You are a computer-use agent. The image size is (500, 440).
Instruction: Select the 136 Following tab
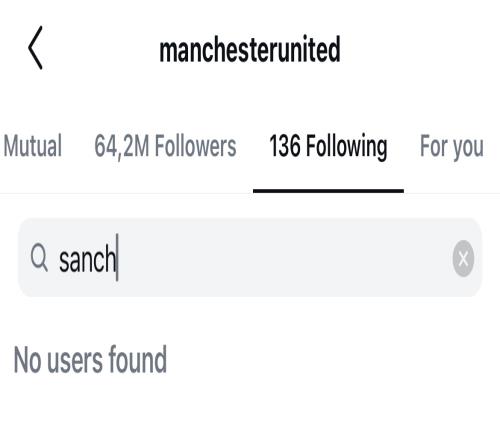pyautogui.click(x=328, y=147)
